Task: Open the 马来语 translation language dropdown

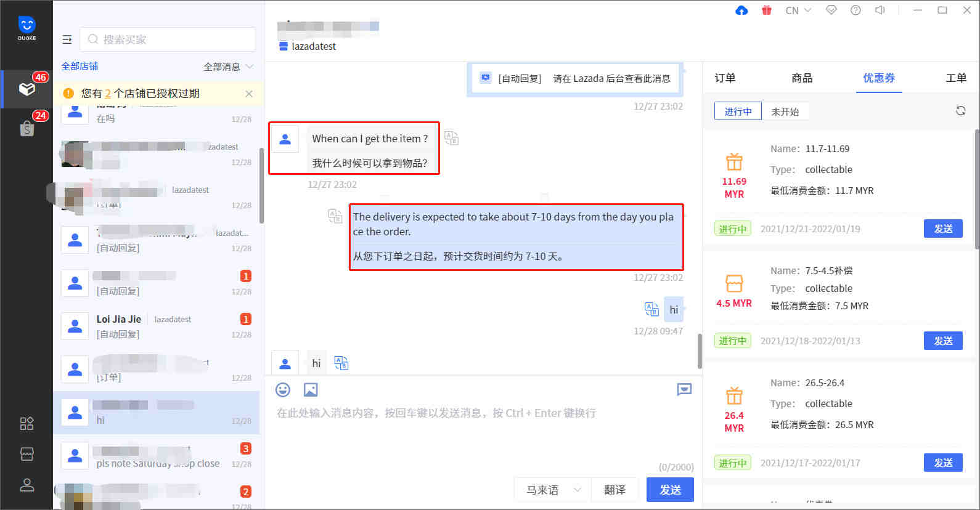Action: coord(552,490)
